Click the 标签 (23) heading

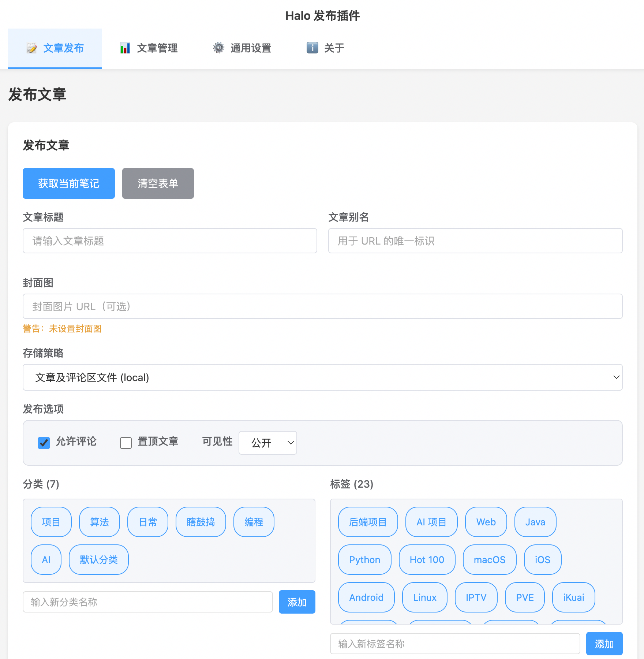click(x=352, y=484)
